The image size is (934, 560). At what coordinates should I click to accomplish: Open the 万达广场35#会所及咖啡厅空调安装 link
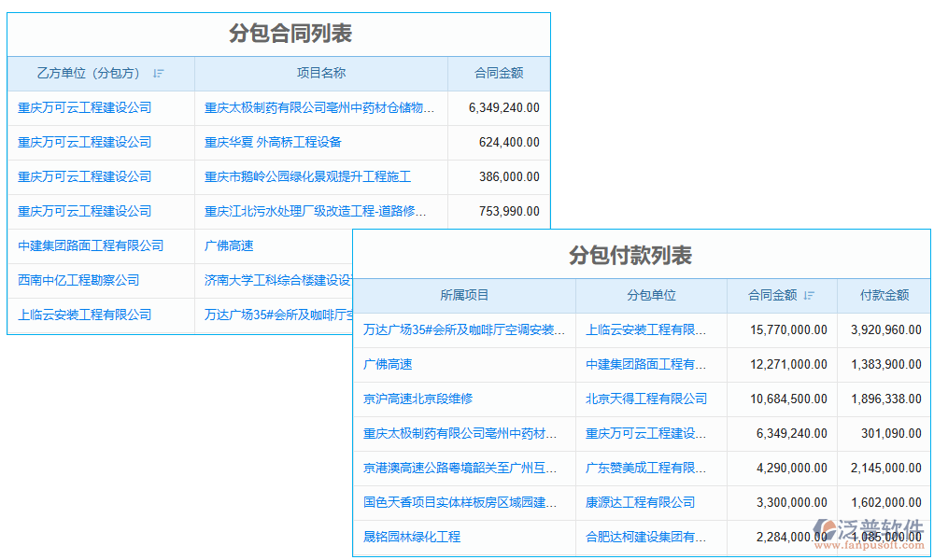click(x=467, y=329)
